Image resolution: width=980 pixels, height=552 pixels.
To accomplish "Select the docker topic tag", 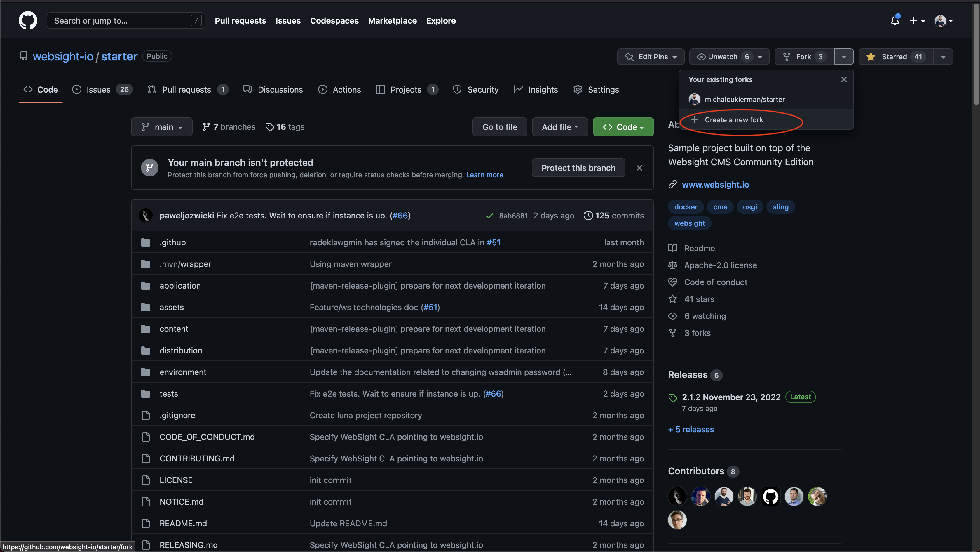I will point(686,207).
